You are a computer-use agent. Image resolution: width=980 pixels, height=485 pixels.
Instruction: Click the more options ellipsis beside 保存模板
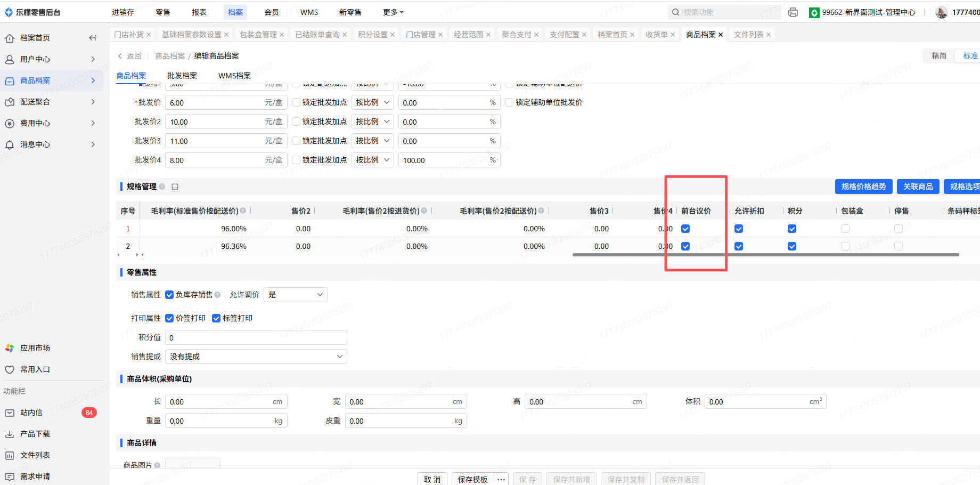click(x=501, y=479)
